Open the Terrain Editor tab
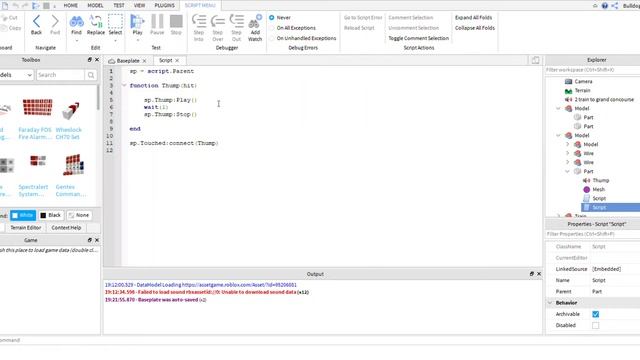Screen dimensions: 640x360 [x=26, y=228]
